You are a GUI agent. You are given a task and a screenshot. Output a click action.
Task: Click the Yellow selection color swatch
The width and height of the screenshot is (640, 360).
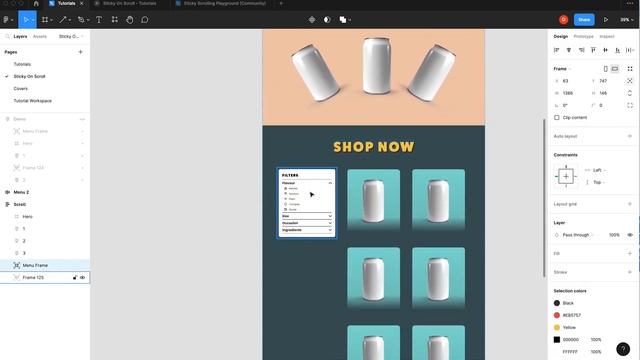tap(557, 327)
